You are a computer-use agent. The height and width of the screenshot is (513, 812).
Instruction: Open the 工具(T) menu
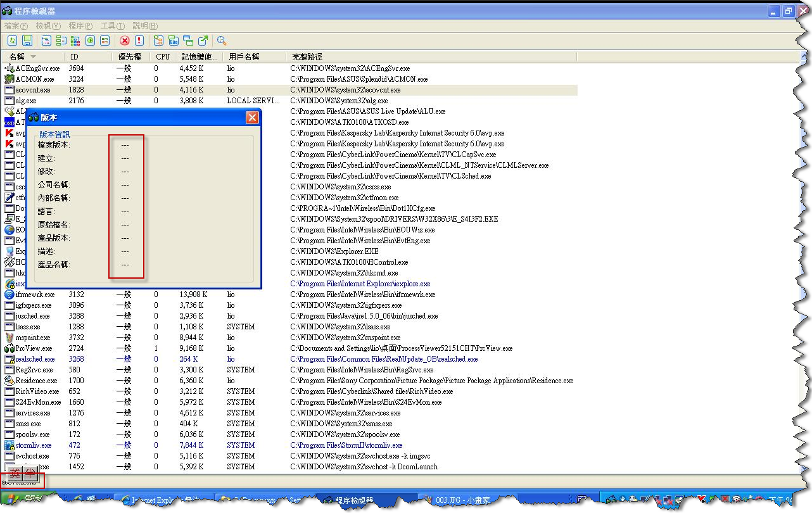(113, 26)
